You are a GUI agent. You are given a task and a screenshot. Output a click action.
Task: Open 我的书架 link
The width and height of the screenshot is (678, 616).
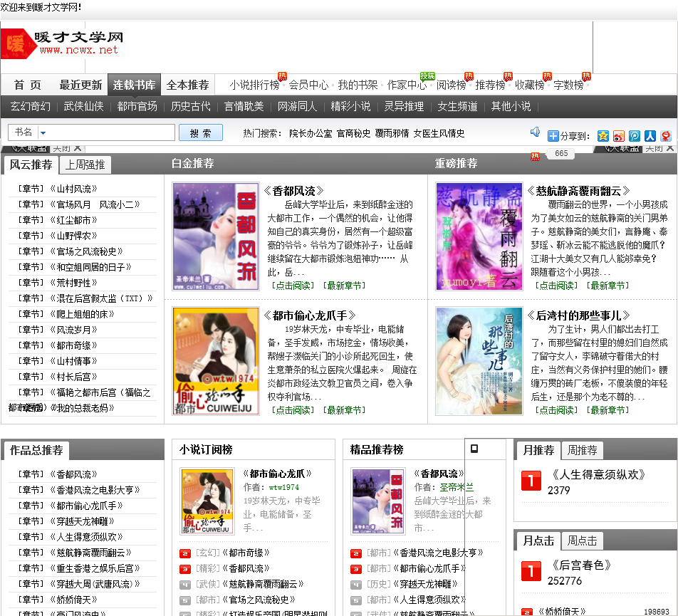pyautogui.click(x=358, y=85)
